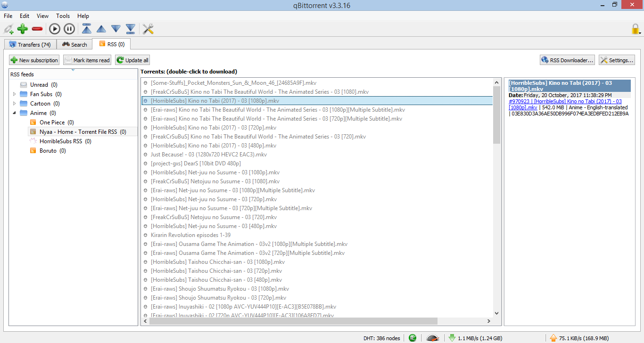The image size is (644, 343).
Task: Select the Unread feed item
Action: click(x=39, y=85)
